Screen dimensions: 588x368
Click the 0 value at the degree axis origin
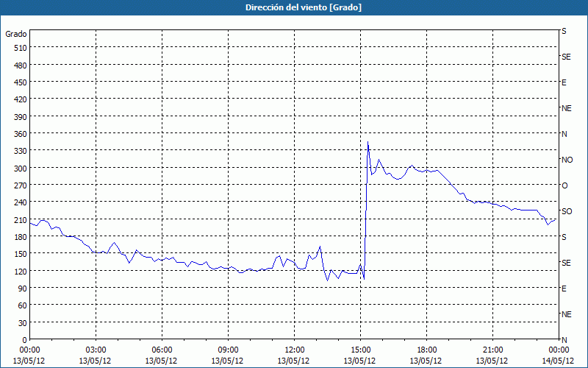pyautogui.click(x=25, y=340)
